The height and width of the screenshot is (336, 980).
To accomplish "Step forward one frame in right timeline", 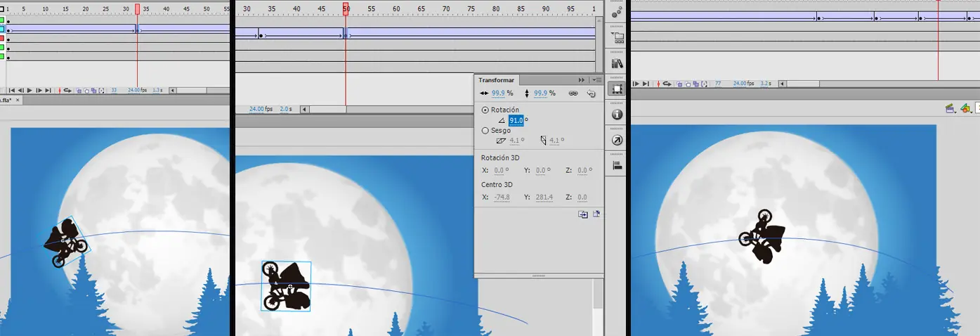I will pos(636,84).
